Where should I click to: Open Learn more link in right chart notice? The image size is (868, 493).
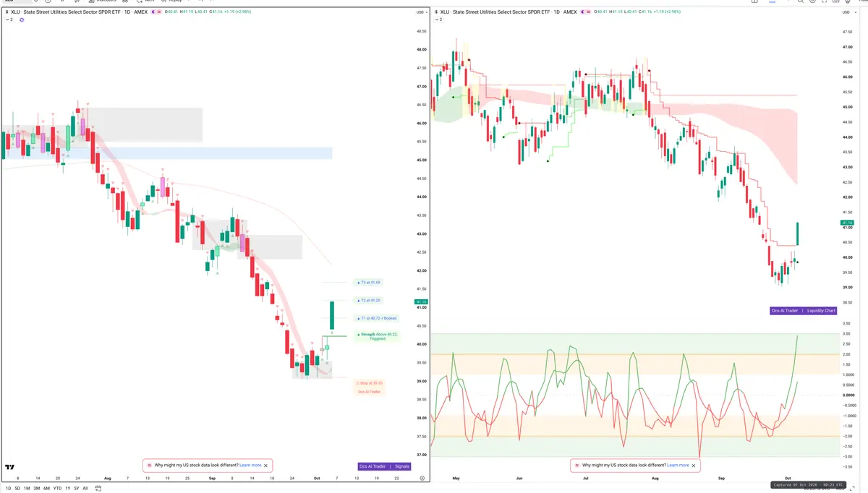tap(678, 466)
